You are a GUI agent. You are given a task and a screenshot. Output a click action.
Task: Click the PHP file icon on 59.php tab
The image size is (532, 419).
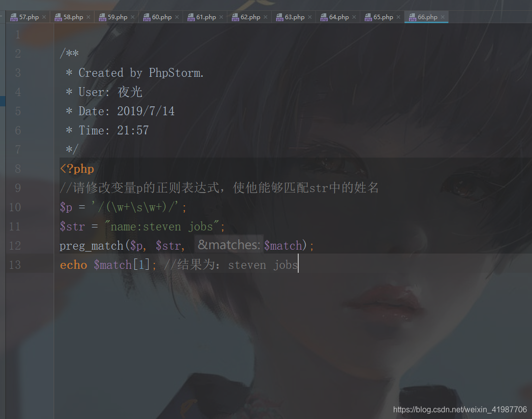point(102,17)
